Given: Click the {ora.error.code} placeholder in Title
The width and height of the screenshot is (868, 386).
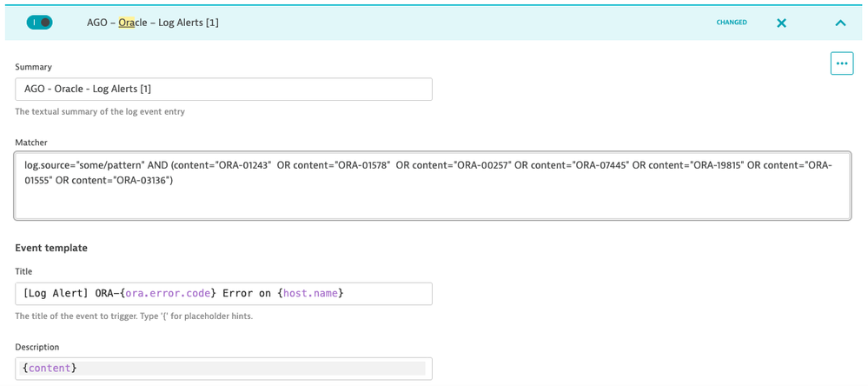Looking at the screenshot, I should tap(170, 294).
